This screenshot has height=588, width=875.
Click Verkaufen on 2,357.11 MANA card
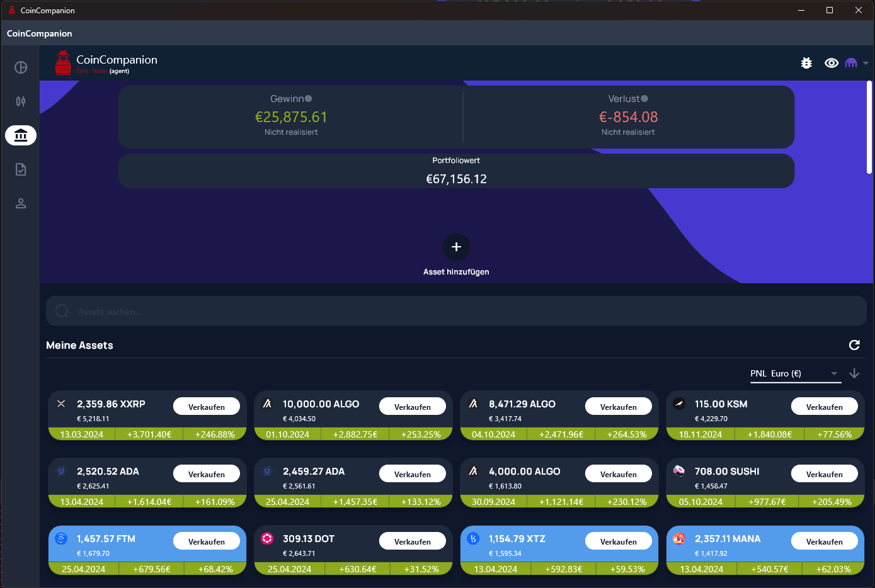point(825,541)
